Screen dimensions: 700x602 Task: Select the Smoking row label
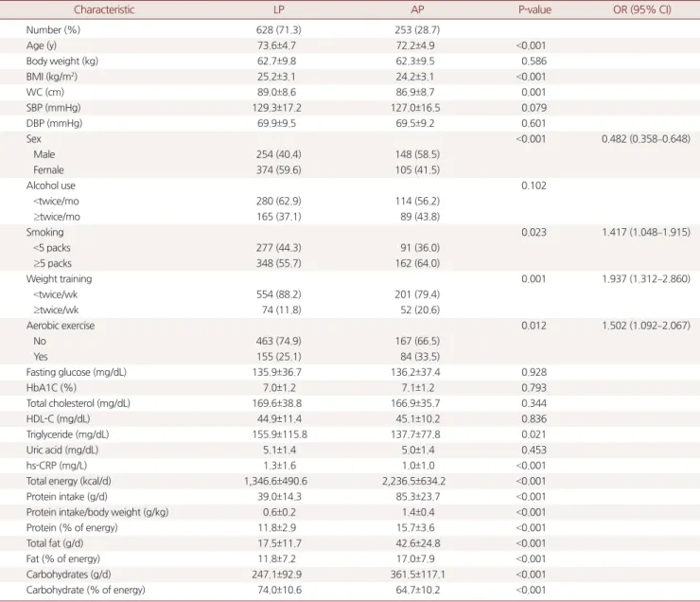point(44,232)
